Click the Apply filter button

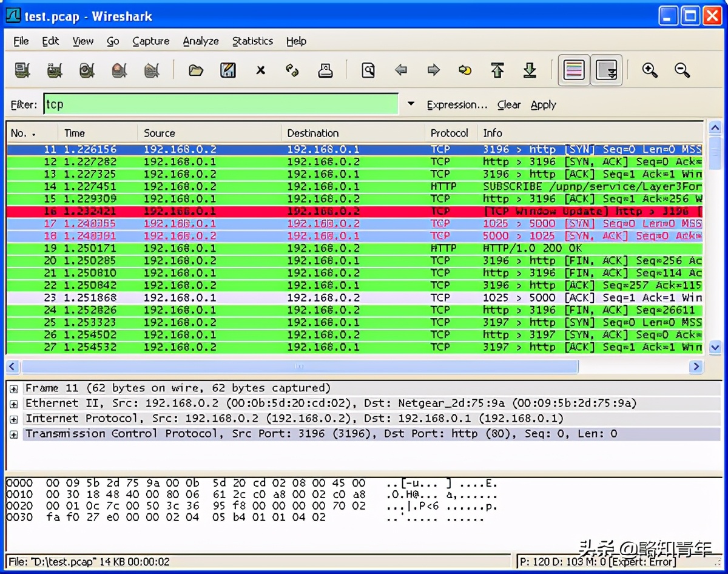pyautogui.click(x=543, y=105)
